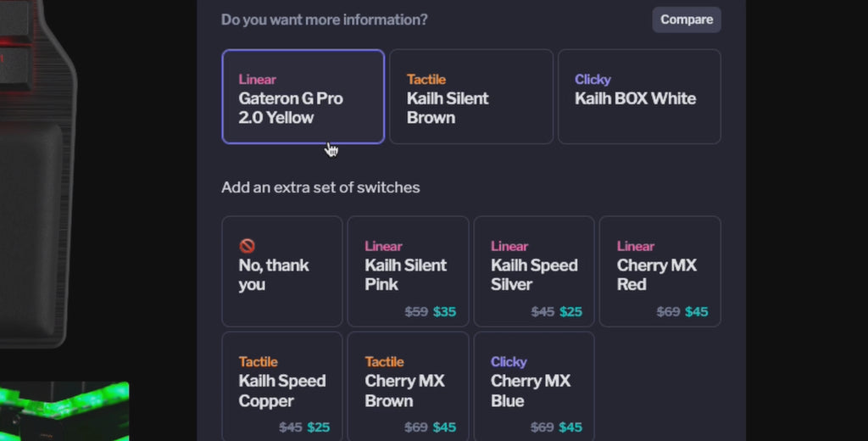The height and width of the screenshot is (441, 868).
Task: Pick Cherry MX Blue extra switch set
Action: 534,387
